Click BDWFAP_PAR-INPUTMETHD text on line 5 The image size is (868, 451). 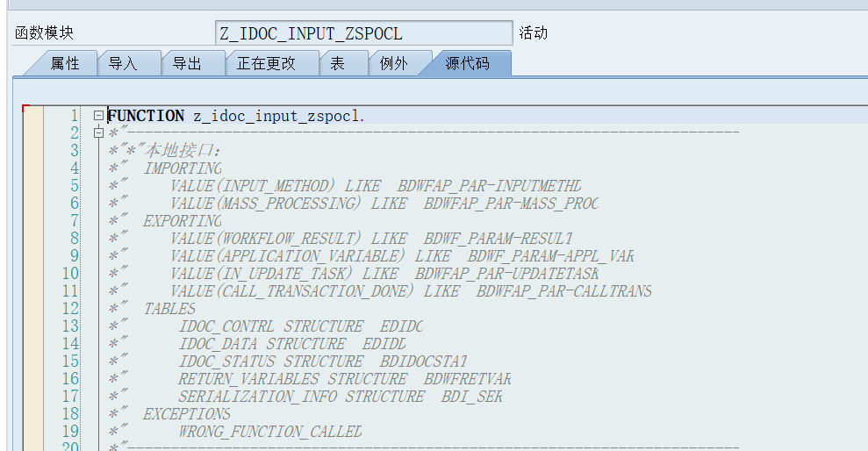click(x=490, y=186)
